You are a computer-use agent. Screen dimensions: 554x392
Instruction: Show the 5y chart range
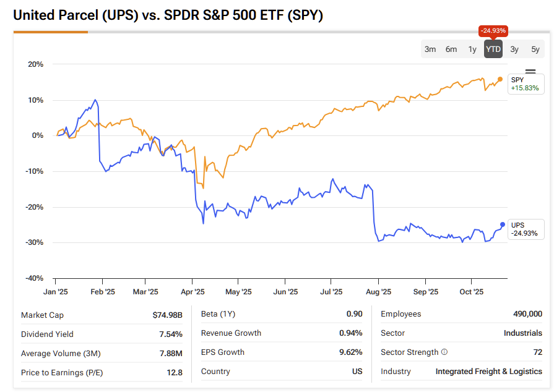[x=535, y=49]
